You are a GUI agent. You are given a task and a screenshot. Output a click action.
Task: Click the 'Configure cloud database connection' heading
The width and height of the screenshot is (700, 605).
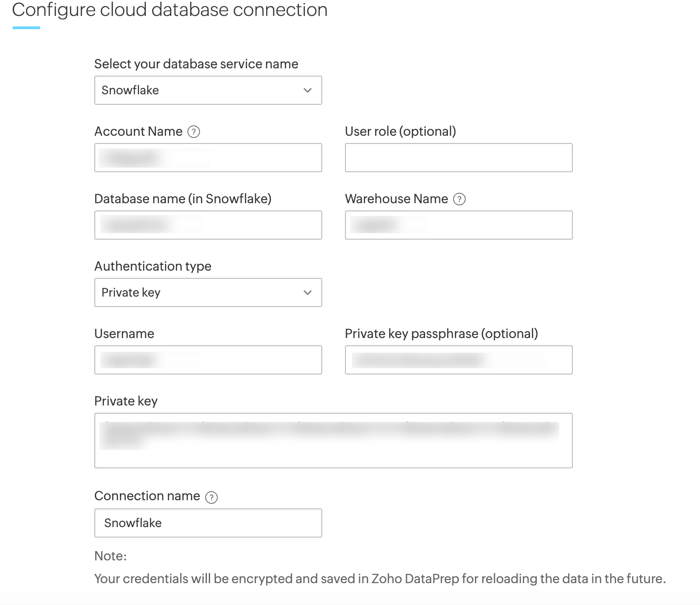(170, 10)
